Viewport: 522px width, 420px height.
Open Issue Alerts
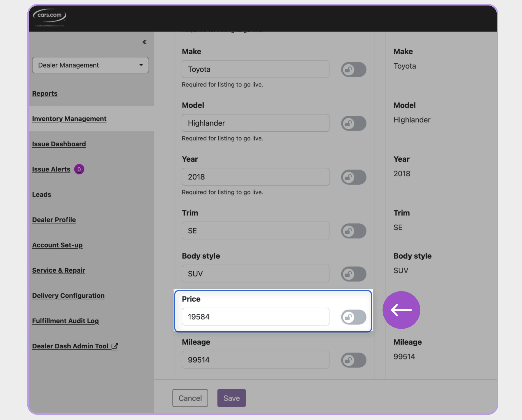click(x=51, y=169)
